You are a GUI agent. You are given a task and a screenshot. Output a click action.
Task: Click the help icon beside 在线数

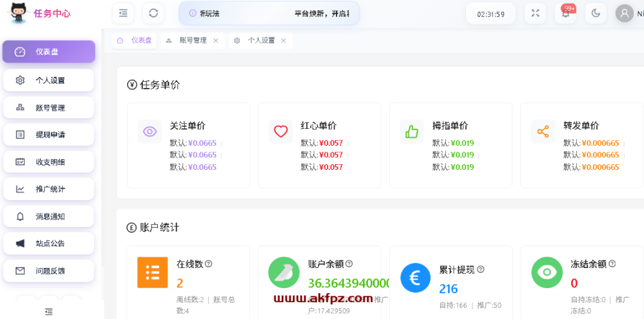click(x=209, y=264)
